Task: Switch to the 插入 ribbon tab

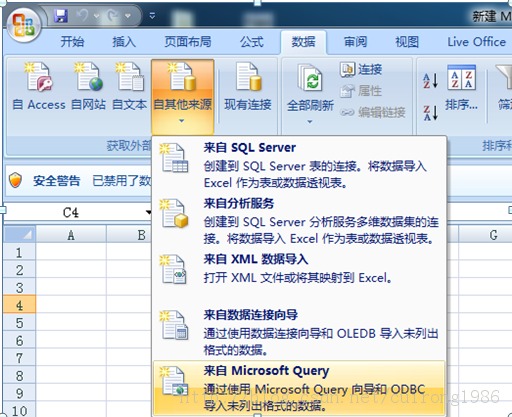Action: 124,42
